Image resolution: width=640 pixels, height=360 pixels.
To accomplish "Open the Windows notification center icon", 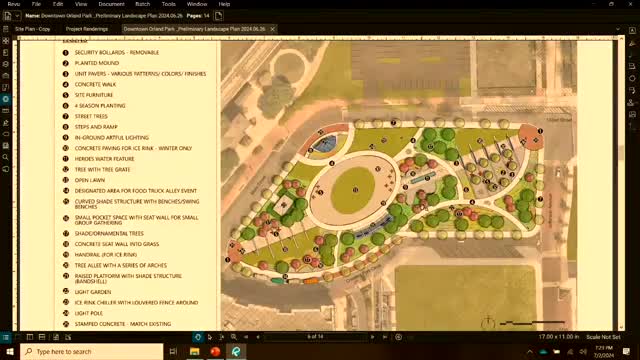I will click(627, 351).
